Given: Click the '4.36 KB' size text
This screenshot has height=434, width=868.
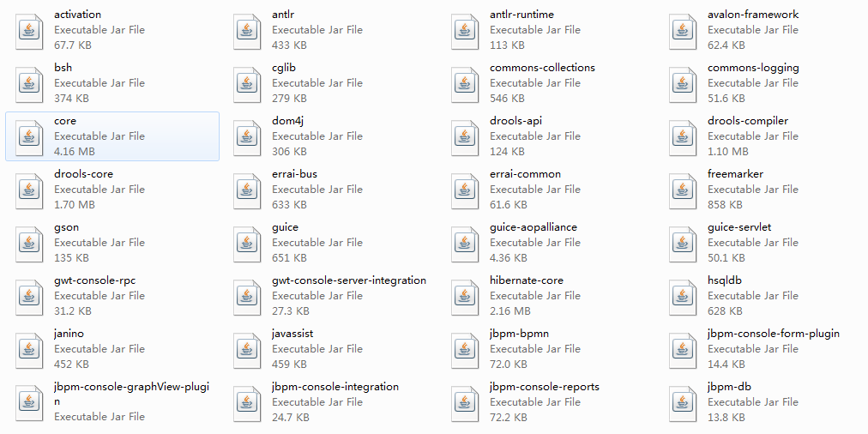Looking at the screenshot, I should (x=508, y=257).
